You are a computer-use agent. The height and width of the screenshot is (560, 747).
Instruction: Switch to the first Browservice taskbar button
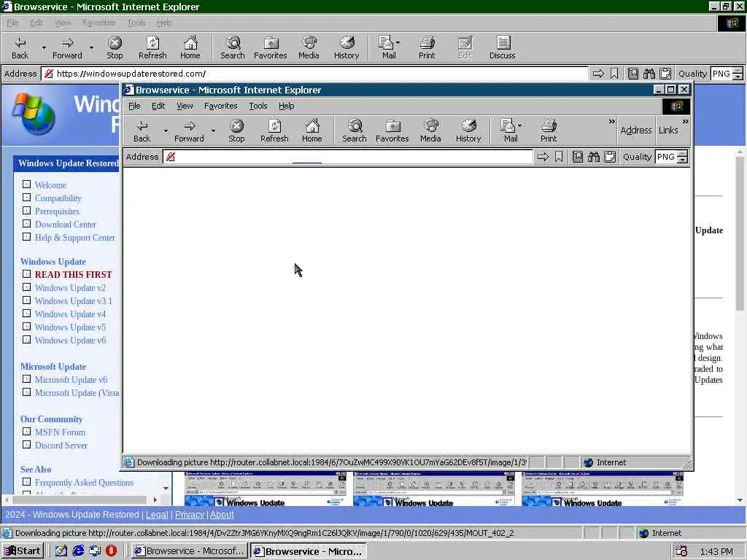pos(190,551)
